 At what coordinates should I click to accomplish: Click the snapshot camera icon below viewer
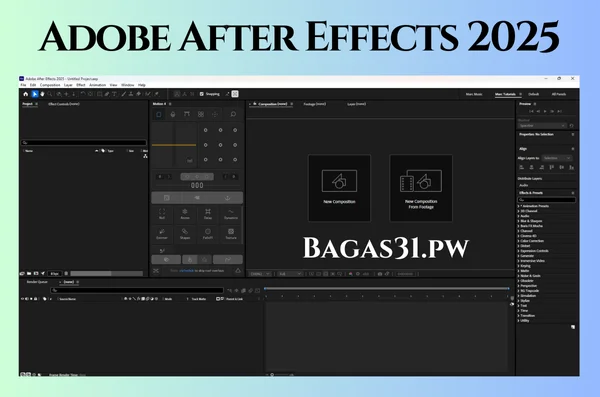(x=380, y=274)
